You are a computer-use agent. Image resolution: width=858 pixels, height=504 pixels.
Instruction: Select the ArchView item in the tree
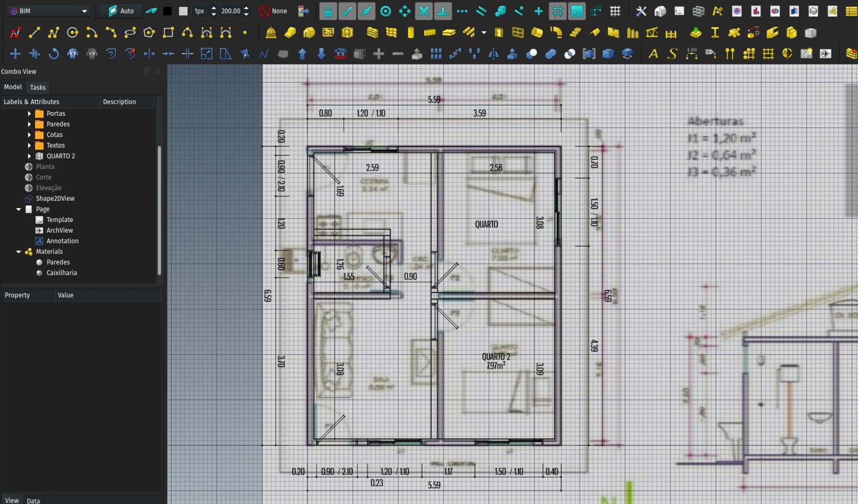click(59, 230)
